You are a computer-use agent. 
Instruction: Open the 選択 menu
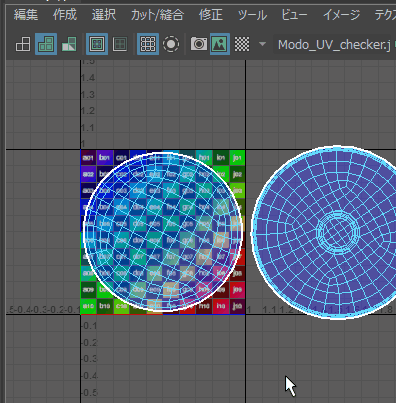[104, 15]
